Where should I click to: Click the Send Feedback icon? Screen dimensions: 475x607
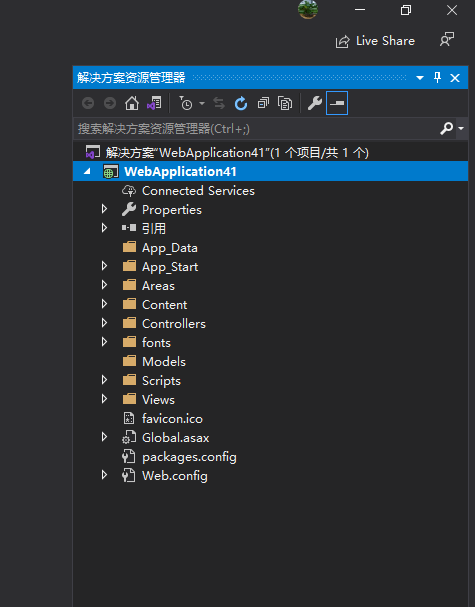pos(447,39)
